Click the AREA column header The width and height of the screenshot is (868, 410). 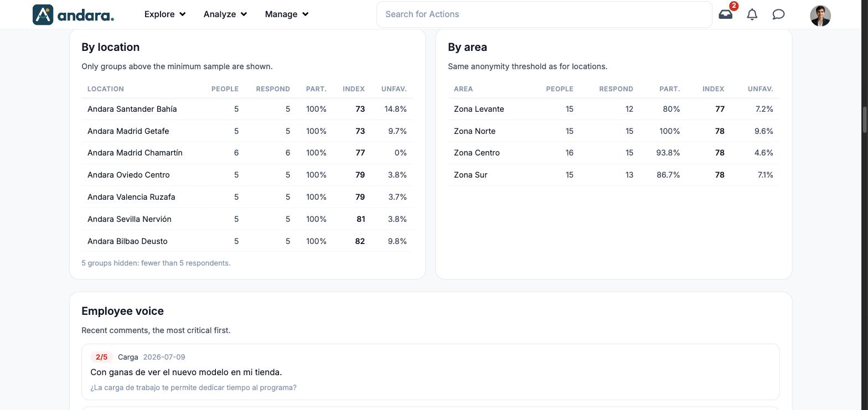coord(463,89)
